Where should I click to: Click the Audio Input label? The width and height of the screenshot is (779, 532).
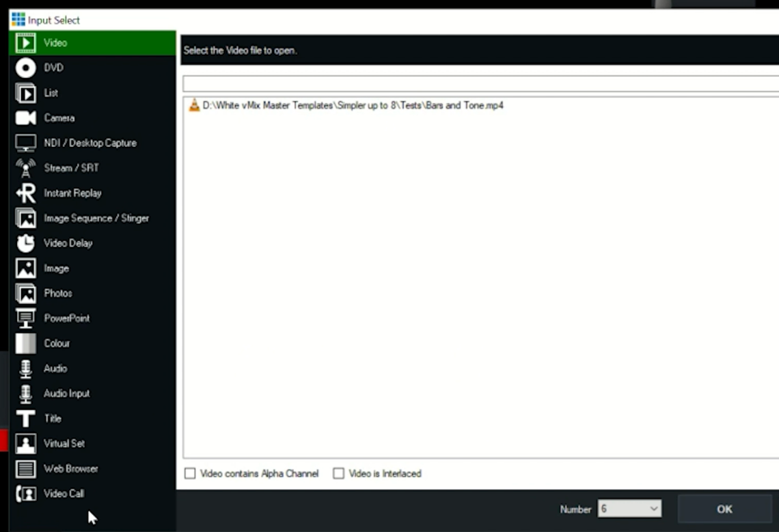coord(66,393)
